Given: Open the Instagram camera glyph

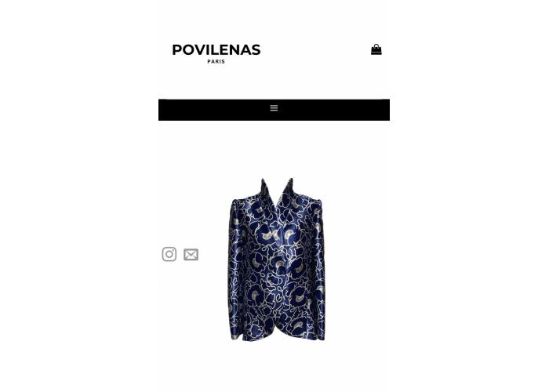Looking at the screenshot, I should [169, 254].
